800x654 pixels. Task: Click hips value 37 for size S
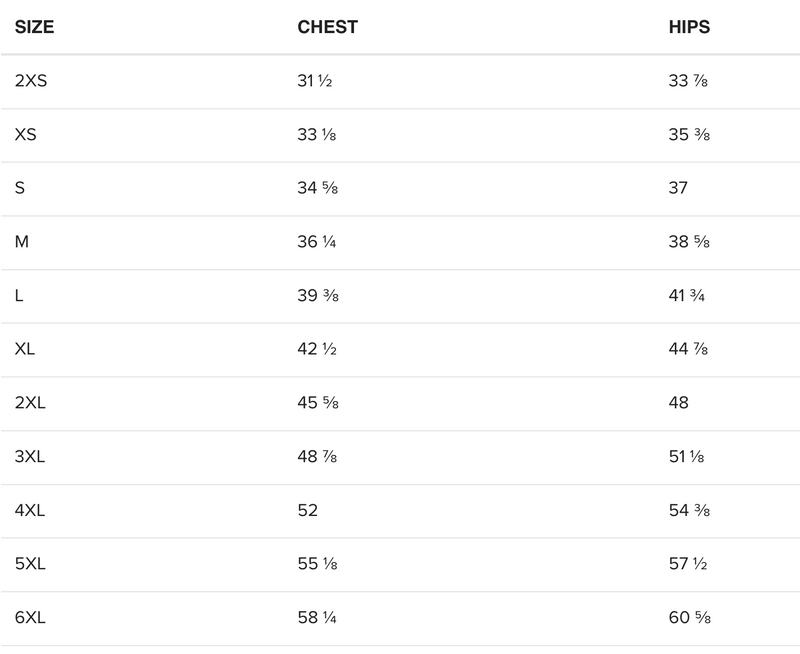point(678,188)
